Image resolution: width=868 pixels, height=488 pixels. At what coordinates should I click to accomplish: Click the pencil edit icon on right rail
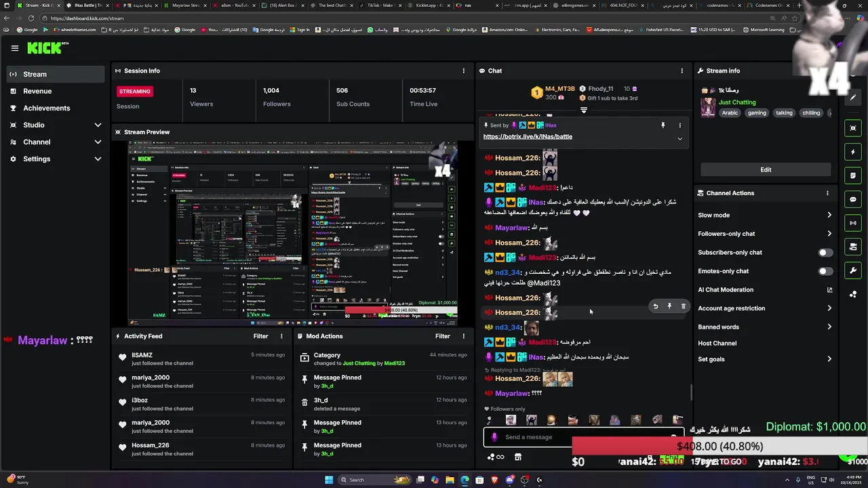(x=853, y=97)
